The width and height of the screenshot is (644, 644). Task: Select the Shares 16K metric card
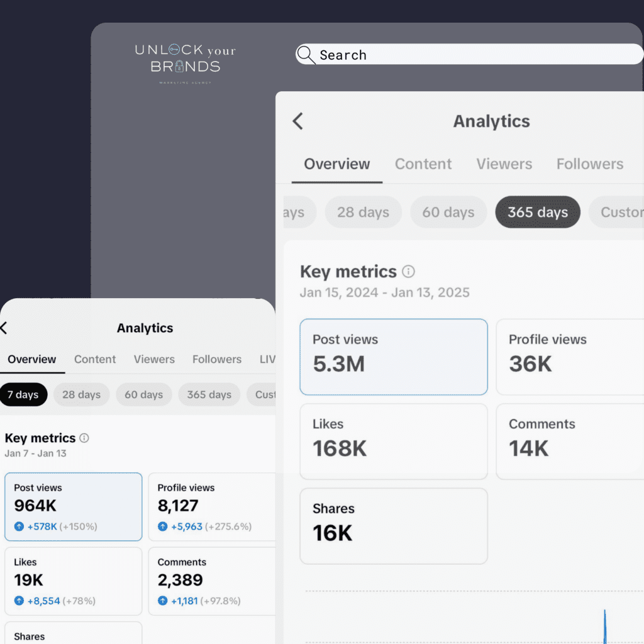[x=393, y=526]
